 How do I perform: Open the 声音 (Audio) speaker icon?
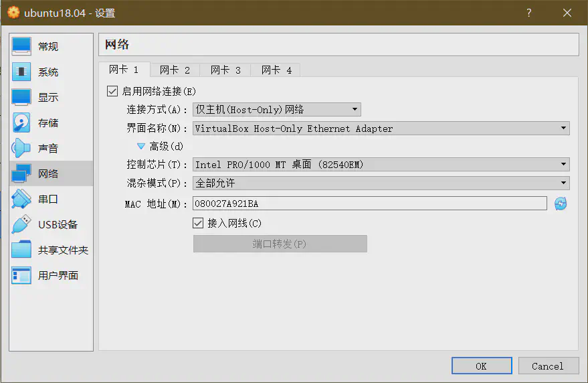pos(21,148)
